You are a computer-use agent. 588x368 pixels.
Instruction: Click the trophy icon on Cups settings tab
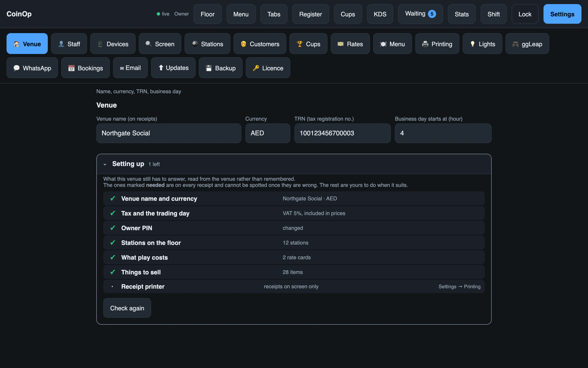pos(300,44)
